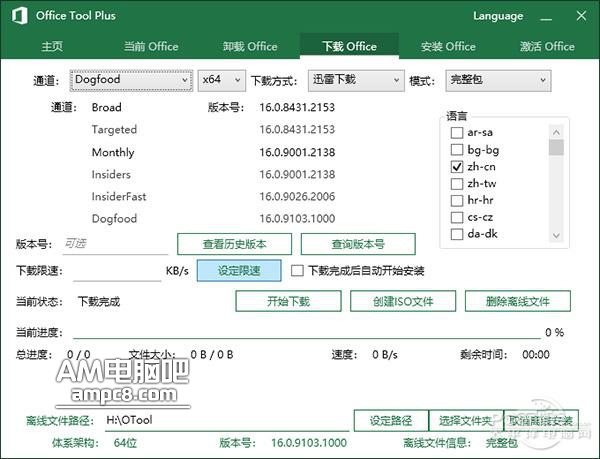Open the Language menu
Image resolution: width=600 pixels, height=459 pixels.
coord(498,16)
